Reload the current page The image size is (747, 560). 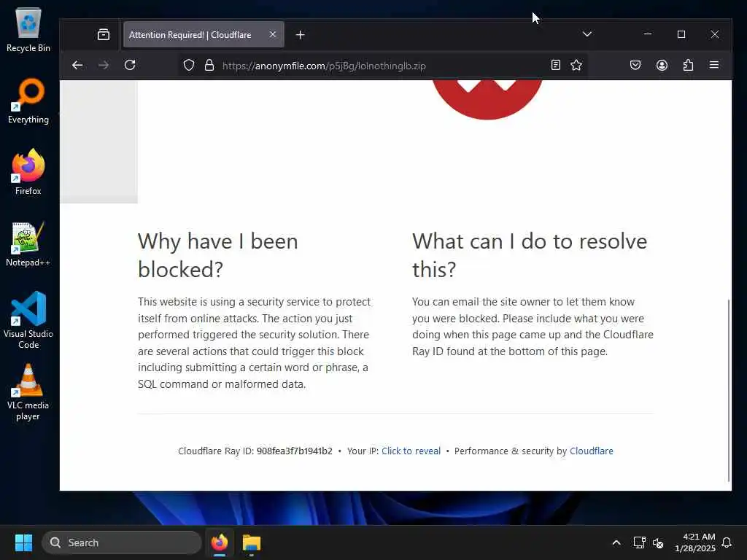130,65
